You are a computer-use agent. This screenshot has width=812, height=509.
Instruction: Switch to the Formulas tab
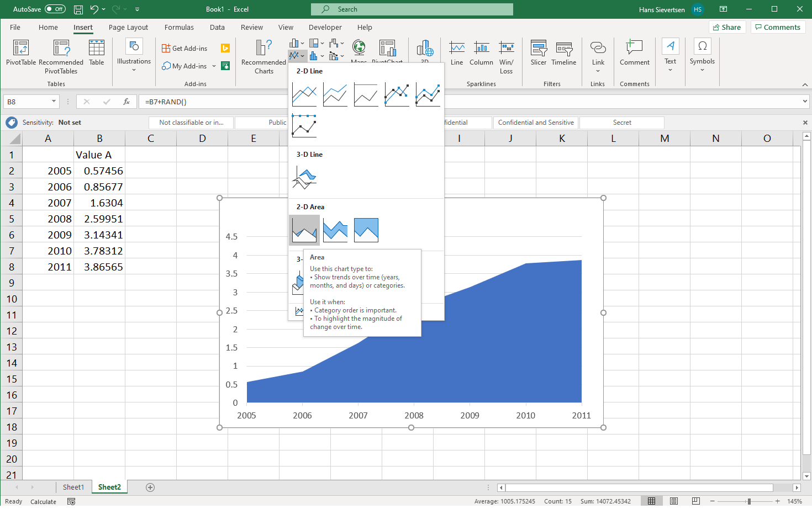(x=179, y=27)
